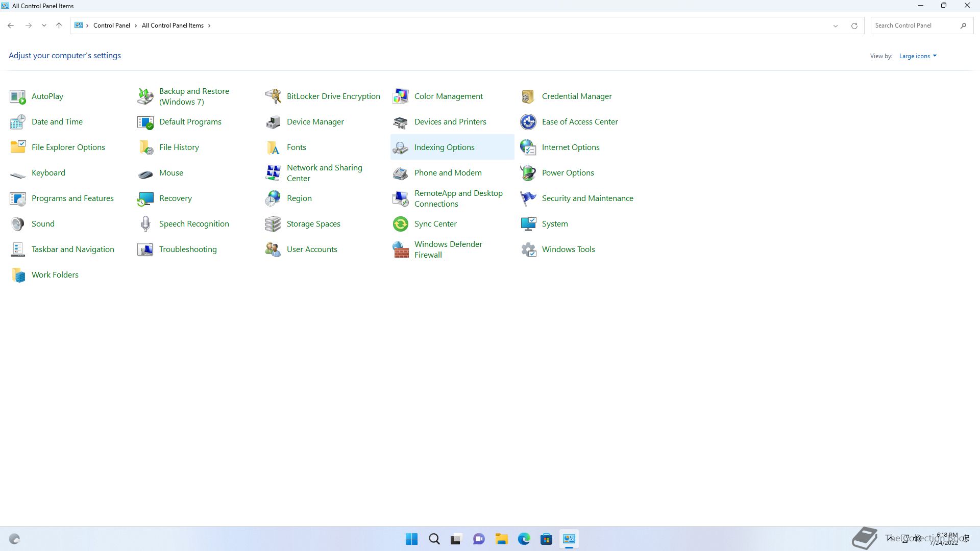Image resolution: width=980 pixels, height=551 pixels.
Task: Open the File History icon
Action: pyautogui.click(x=145, y=147)
